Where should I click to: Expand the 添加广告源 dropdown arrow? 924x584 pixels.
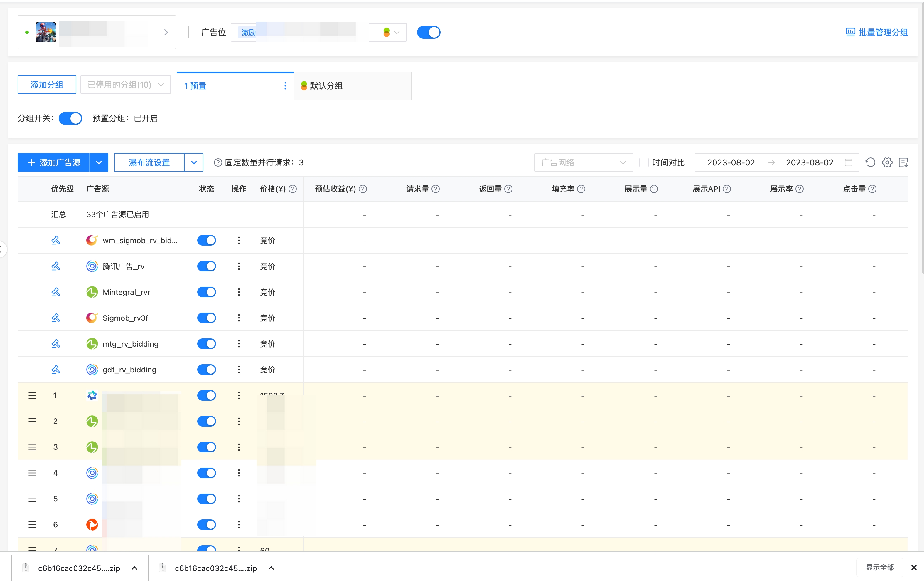tap(99, 162)
